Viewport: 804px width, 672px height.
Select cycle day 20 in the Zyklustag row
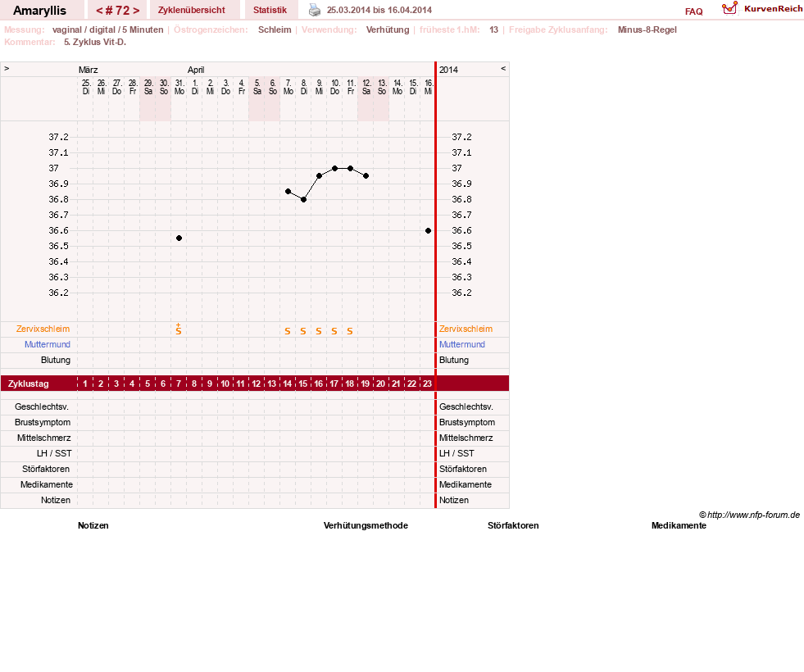coord(380,384)
